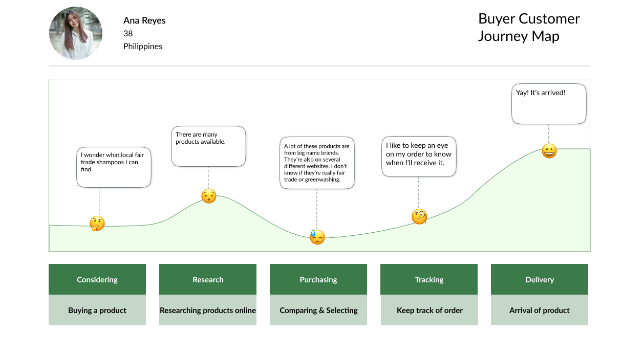Select Ana Reyes profile photo
Screen dimensions: 644x356
pyautogui.click(x=76, y=33)
